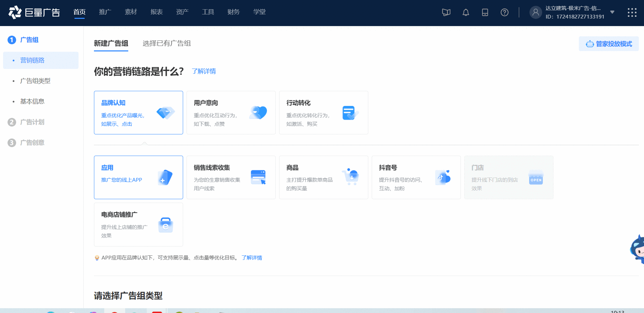Image resolution: width=644 pixels, height=313 pixels.
Task: Open the floating assistant mascot
Action: coord(638,250)
